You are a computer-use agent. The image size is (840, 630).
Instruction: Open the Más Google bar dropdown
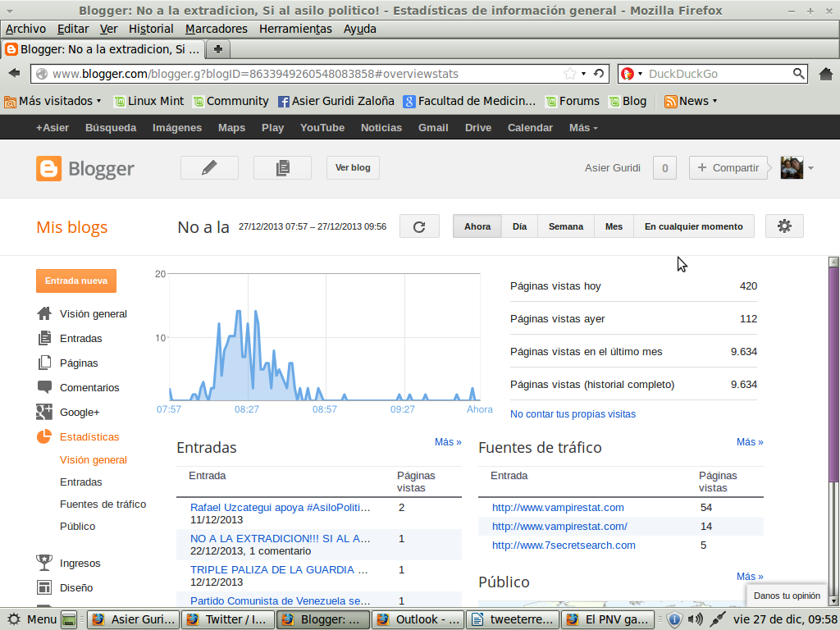583,127
